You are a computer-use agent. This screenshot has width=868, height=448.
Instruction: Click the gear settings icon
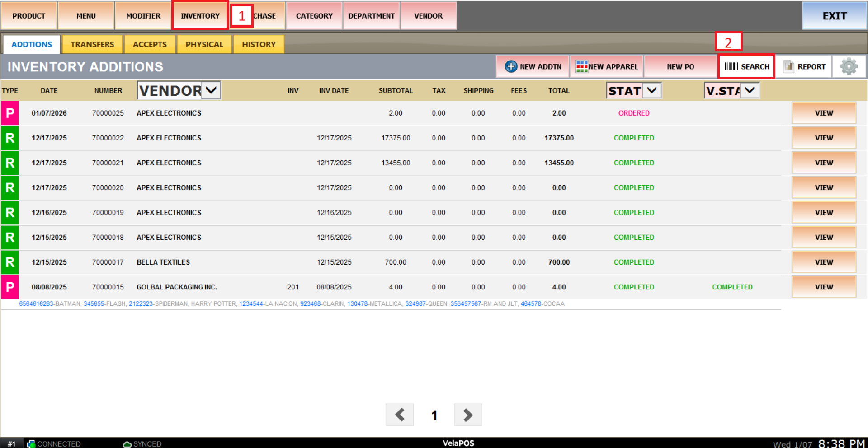849,66
